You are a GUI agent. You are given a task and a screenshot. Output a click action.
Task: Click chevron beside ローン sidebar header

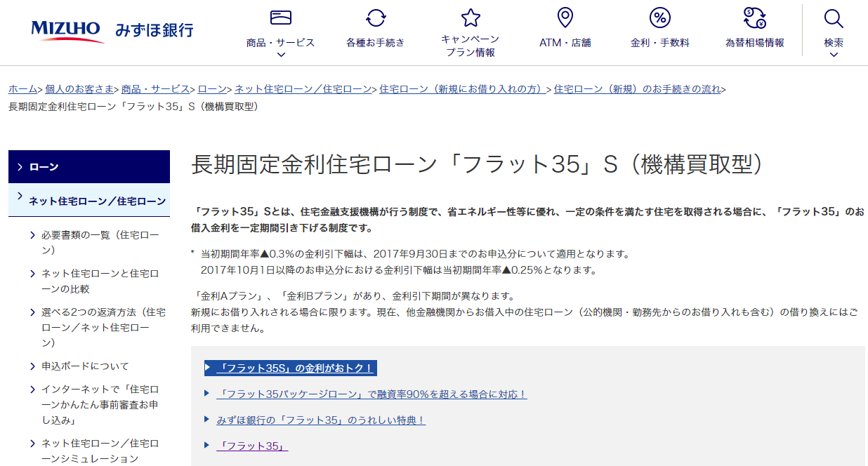pos(20,167)
